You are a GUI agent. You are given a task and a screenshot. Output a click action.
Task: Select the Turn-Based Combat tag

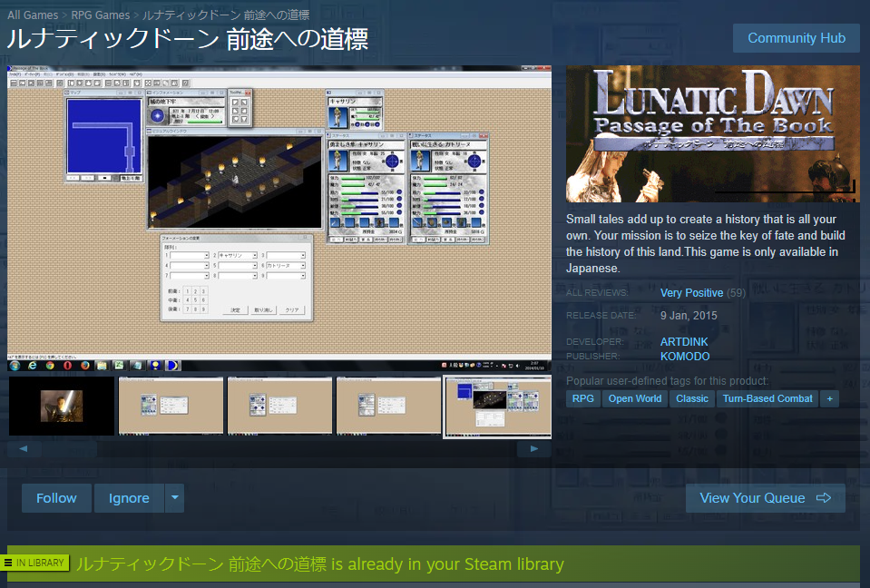coord(767,399)
